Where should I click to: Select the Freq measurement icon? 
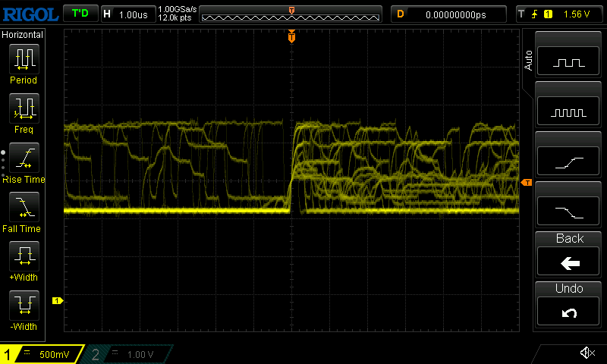(24, 112)
